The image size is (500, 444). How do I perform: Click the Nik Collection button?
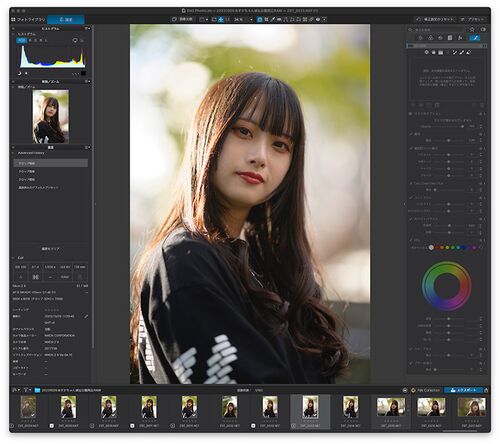click(x=425, y=390)
